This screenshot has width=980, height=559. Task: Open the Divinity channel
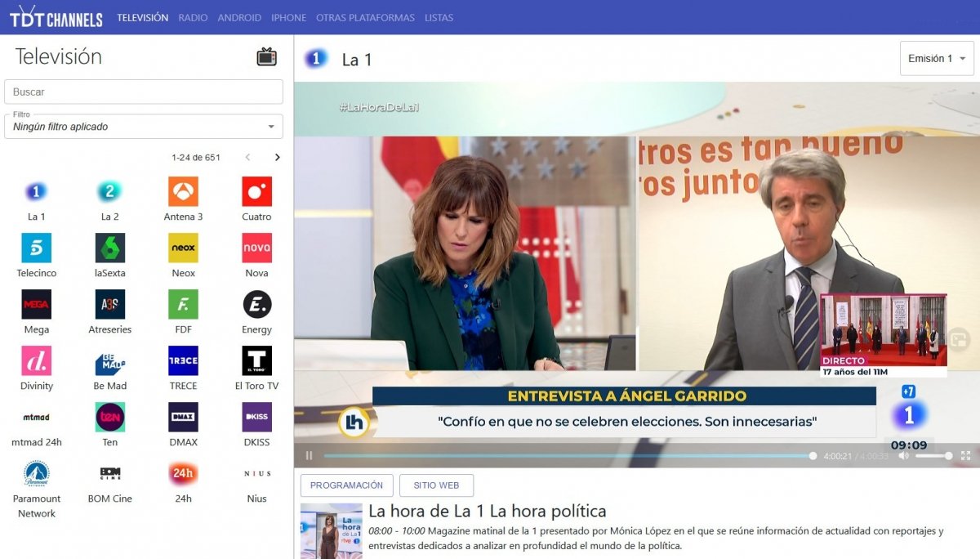tap(36, 361)
